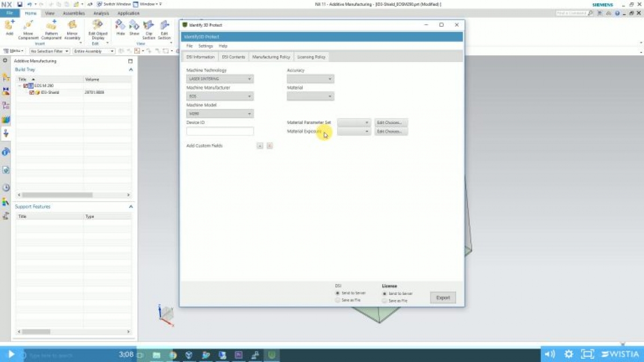Open the Machine Technology dropdown
Screen dimensions: 644x362
click(220, 79)
